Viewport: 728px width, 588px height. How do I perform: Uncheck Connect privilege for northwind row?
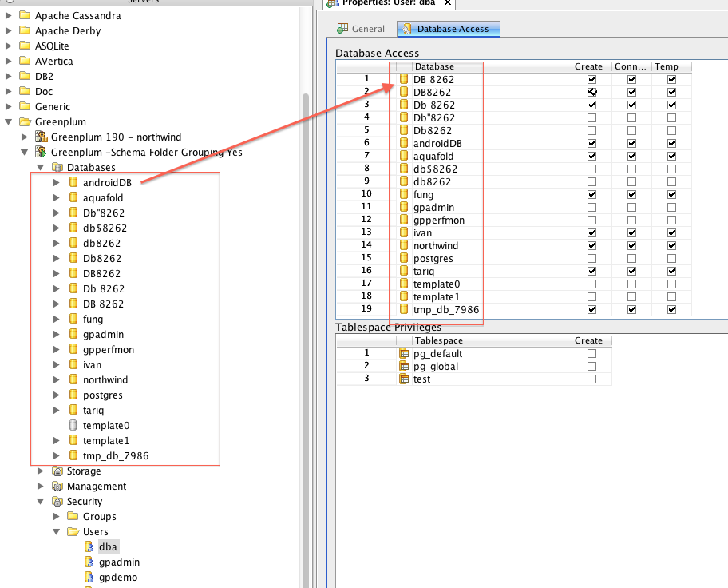tap(631, 245)
